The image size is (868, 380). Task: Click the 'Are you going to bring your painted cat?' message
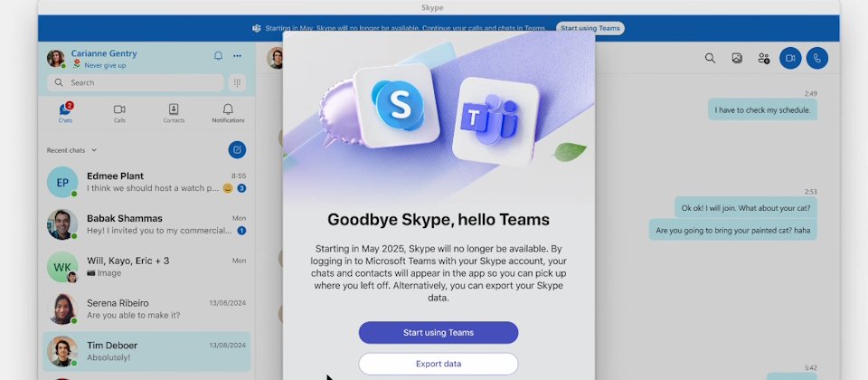click(733, 230)
